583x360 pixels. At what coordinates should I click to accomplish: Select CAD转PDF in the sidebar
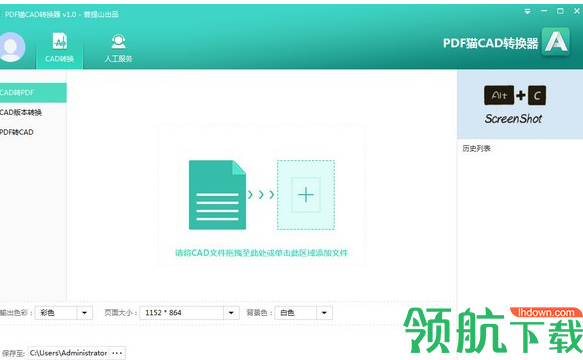click(x=33, y=93)
